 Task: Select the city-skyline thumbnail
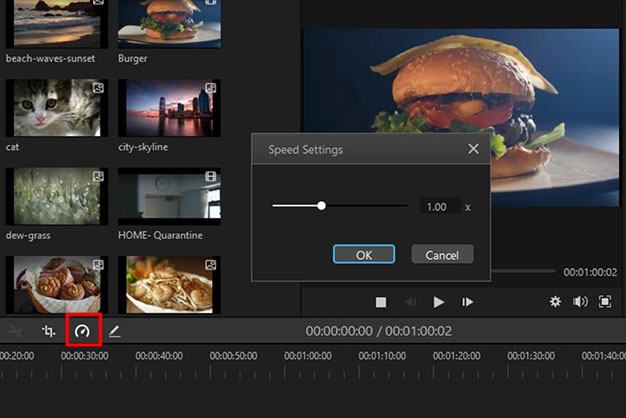coord(169,108)
